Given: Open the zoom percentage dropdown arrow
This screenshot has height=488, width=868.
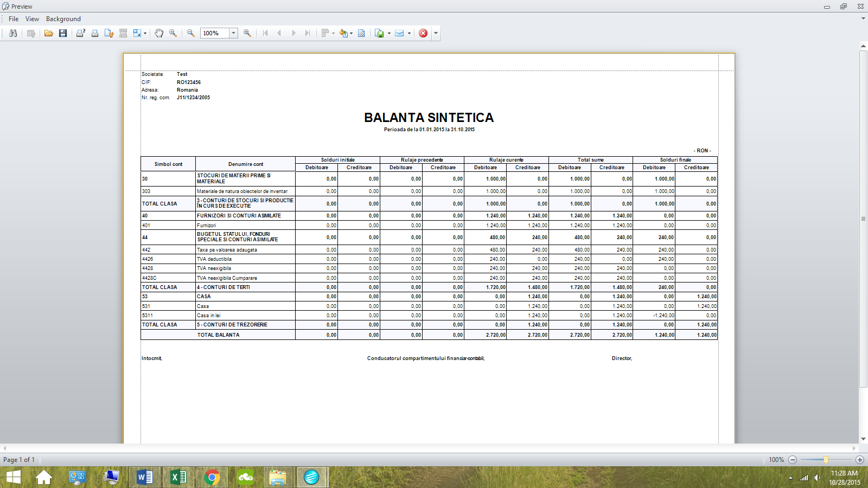Looking at the screenshot, I should click(x=234, y=33).
